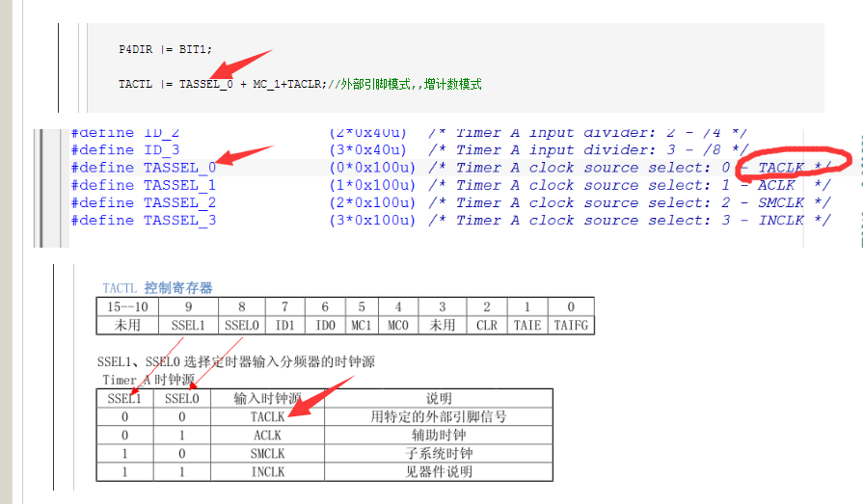Click the bit '7' header cell in the register table
863x504 pixels.
(284, 307)
